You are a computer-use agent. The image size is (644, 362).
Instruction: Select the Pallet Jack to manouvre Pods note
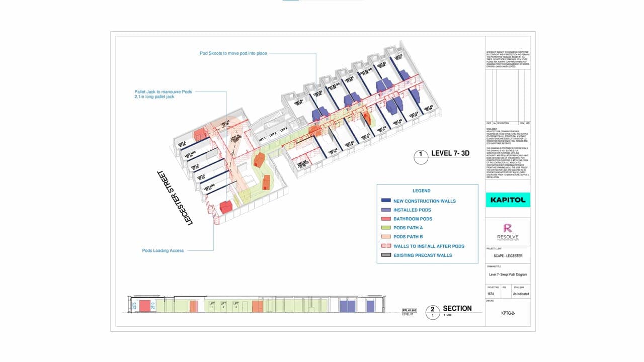(163, 94)
